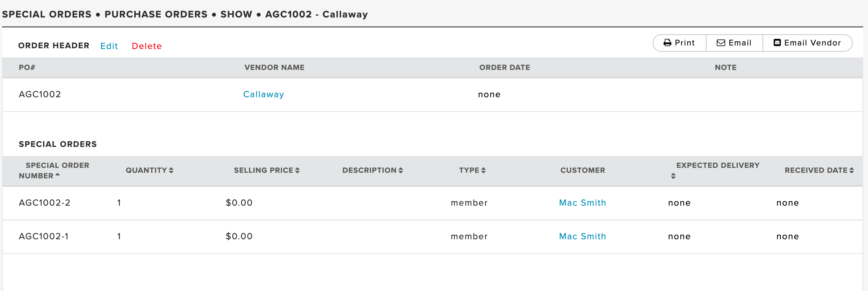Edit the order header
This screenshot has width=868, height=291.
(x=109, y=46)
